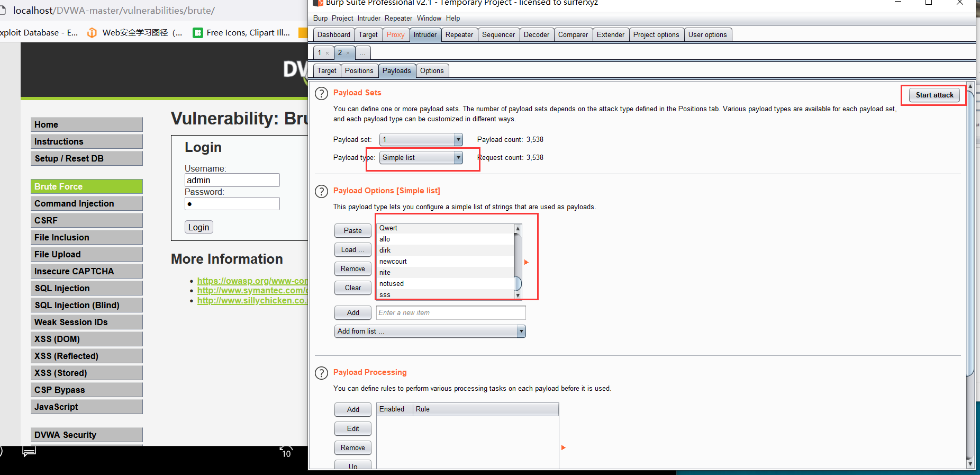Switch to Intruder Target sub-tab
The height and width of the screenshot is (475, 980).
coord(327,71)
